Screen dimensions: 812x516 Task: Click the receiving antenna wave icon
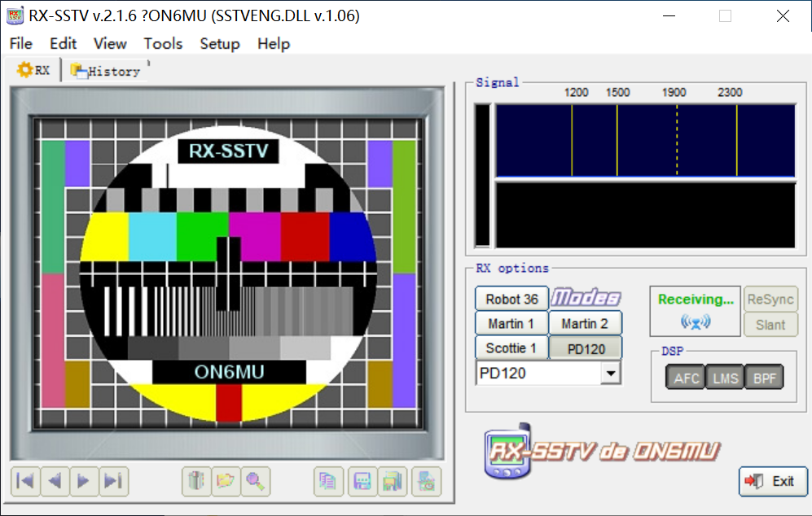tap(696, 322)
